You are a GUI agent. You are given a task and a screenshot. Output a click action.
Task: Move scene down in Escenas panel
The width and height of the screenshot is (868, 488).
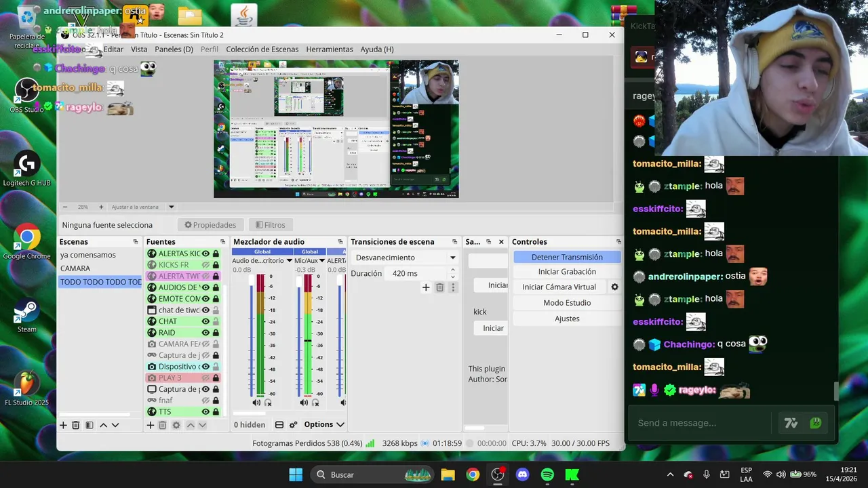click(x=115, y=425)
